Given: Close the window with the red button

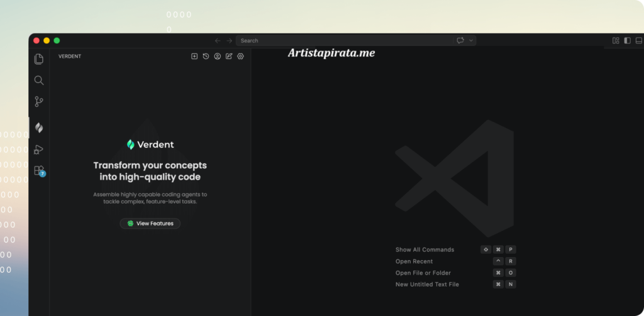Looking at the screenshot, I should pyautogui.click(x=36, y=41).
